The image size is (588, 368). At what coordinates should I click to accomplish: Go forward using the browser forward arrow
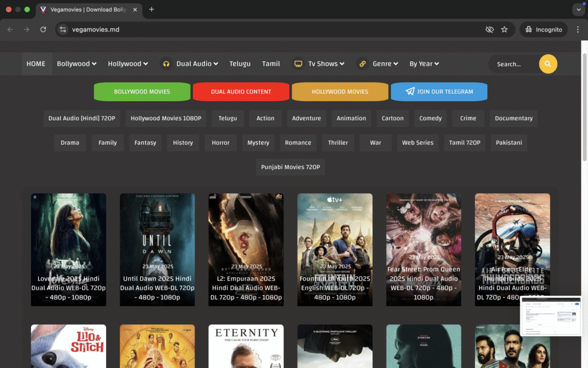26,29
